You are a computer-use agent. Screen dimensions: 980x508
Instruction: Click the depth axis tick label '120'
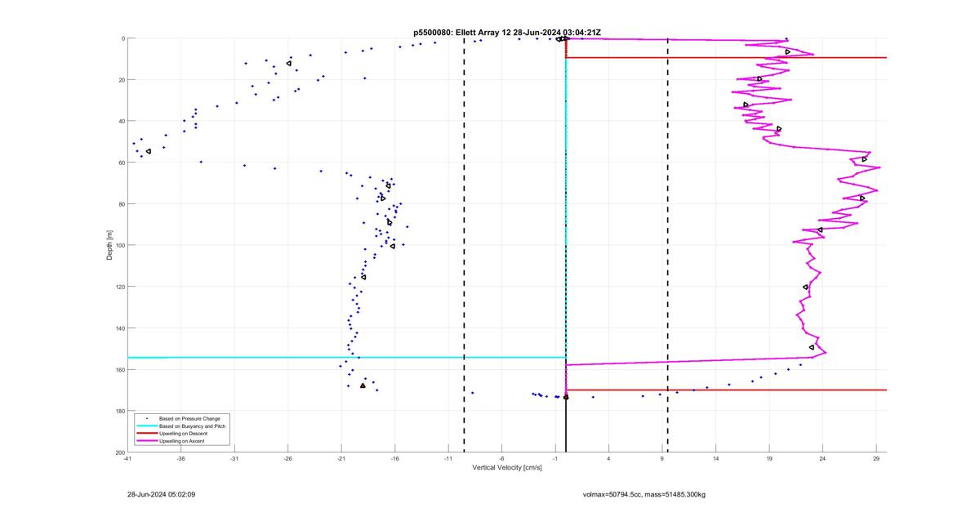(x=119, y=287)
